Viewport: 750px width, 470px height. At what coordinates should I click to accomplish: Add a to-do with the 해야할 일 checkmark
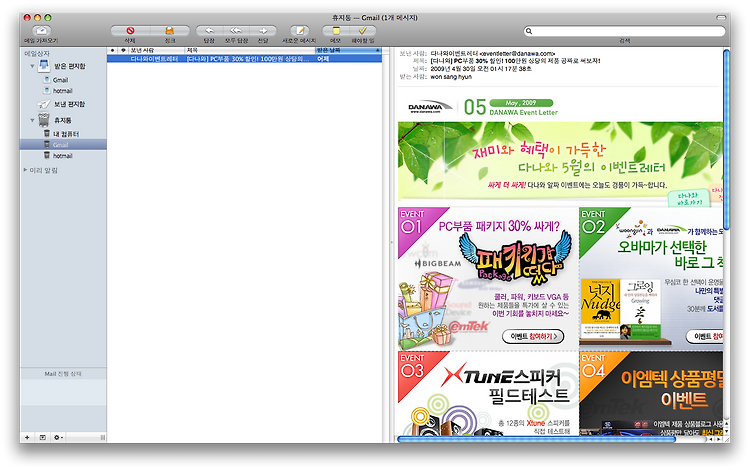[x=363, y=31]
